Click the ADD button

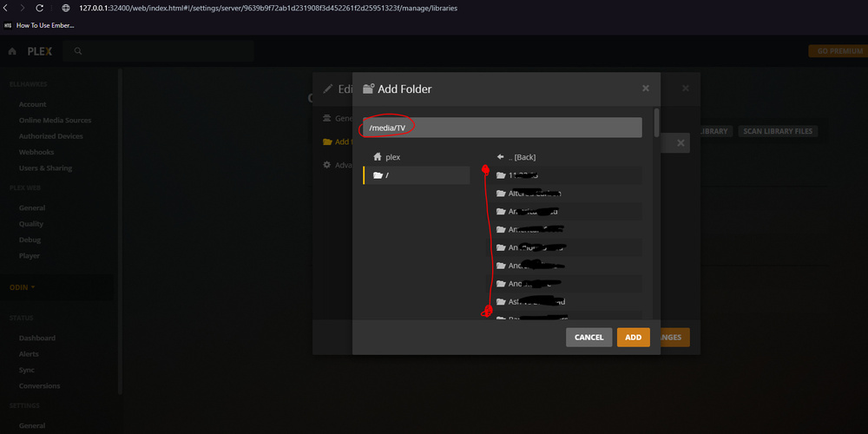click(x=634, y=338)
